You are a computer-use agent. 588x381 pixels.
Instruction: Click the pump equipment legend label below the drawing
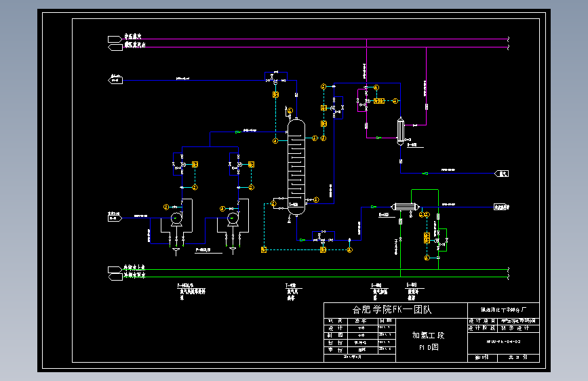tap(191, 292)
